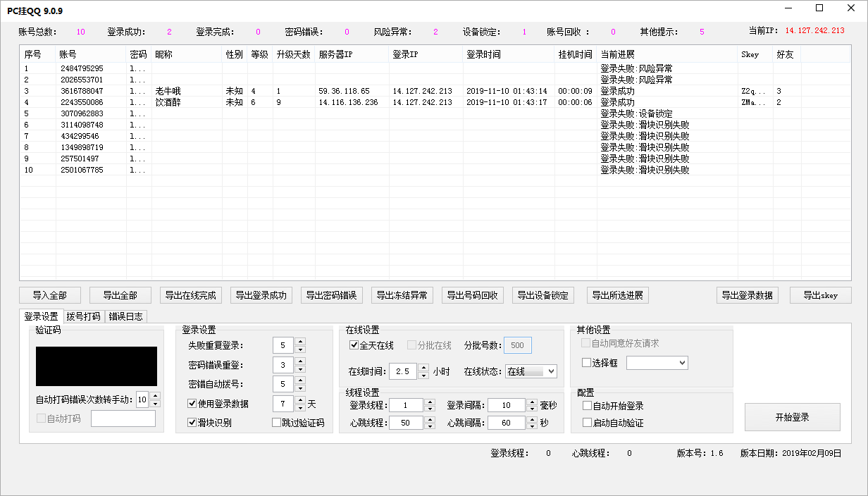Screen dimensions: 868x496
Task: Click the 导出skey button
Action: [x=821, y=295]
